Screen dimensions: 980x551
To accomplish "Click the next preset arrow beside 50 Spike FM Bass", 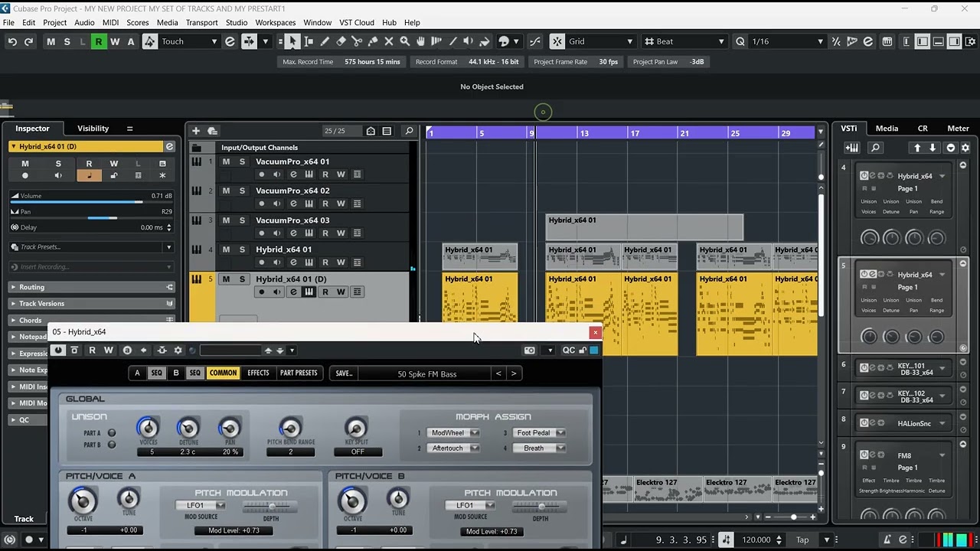I will click(514, 373).
